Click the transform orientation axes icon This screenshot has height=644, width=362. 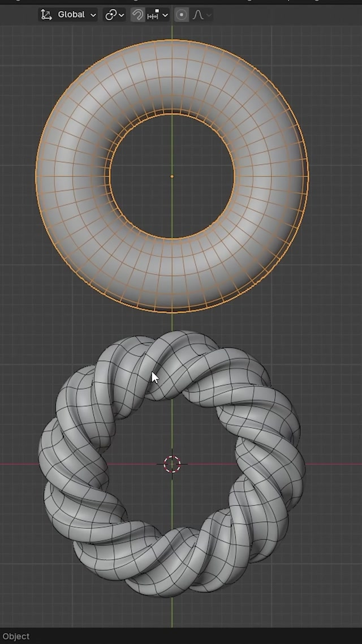click(46, 15)
